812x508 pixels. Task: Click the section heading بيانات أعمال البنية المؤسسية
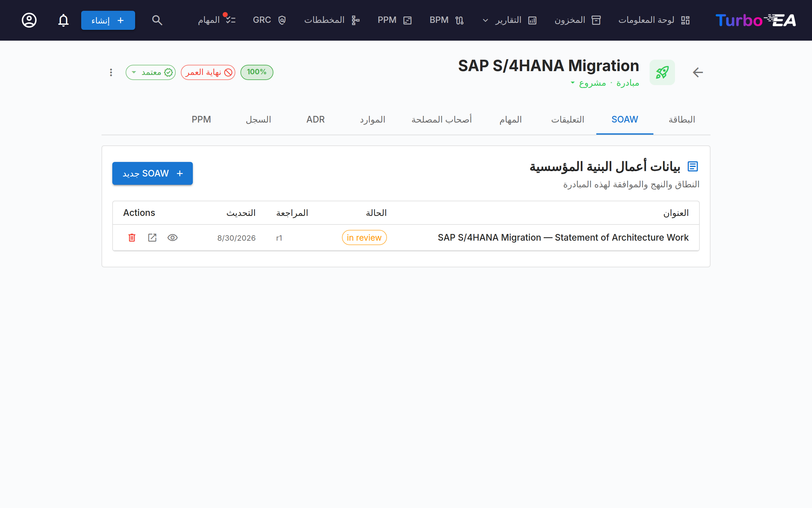coord(605,166)
